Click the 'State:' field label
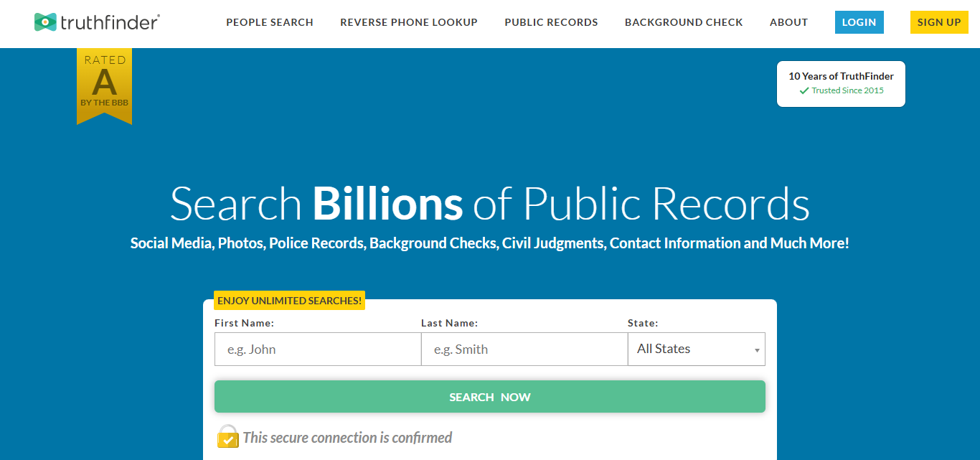This screenshot has height=460, width=980. pos(643,323)
